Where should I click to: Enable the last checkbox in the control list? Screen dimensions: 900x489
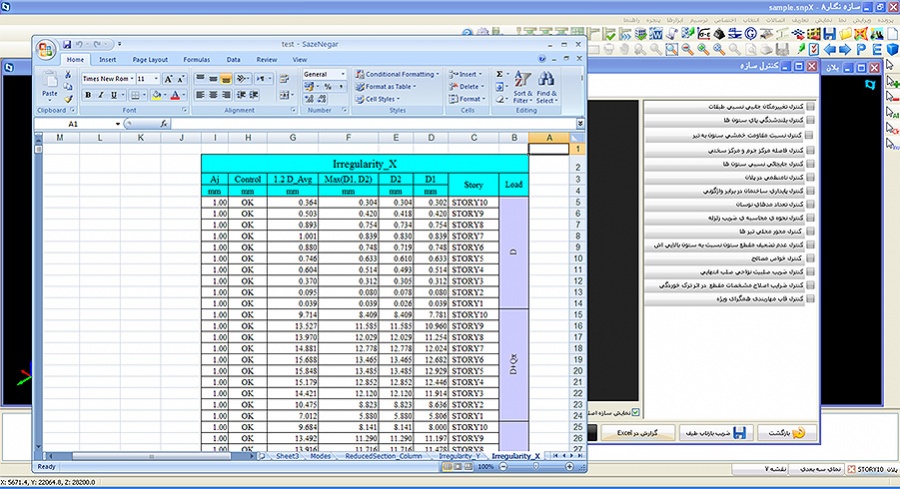click(x=809, y=298)
